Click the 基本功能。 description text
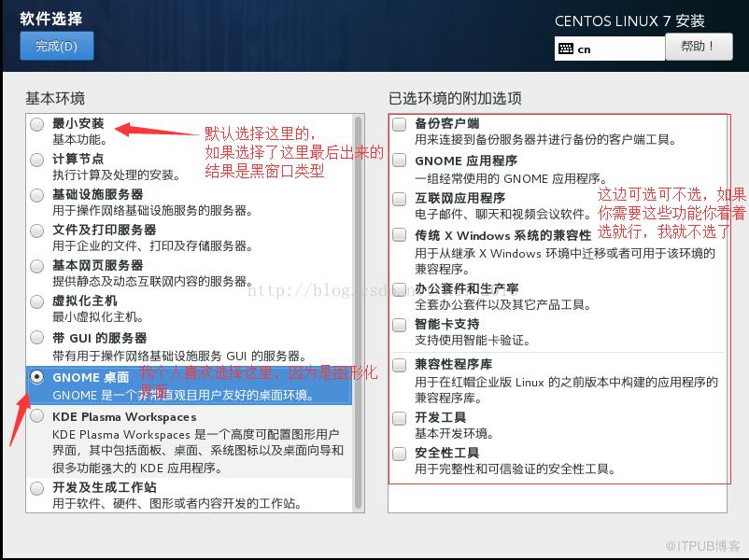 [79, 140]
